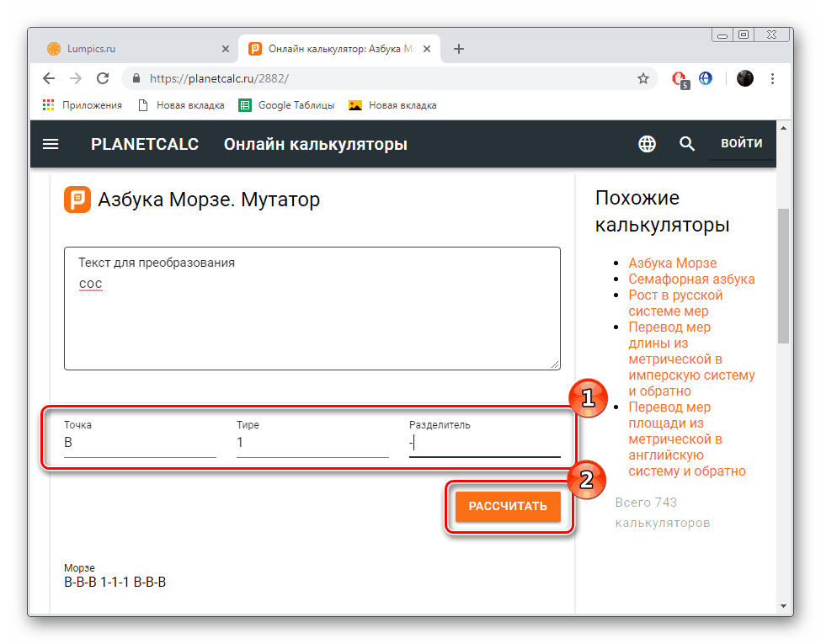Click Онлайн калькуляторы header text
This screenshot has width=821, height=644.
[x=315, y=144]
